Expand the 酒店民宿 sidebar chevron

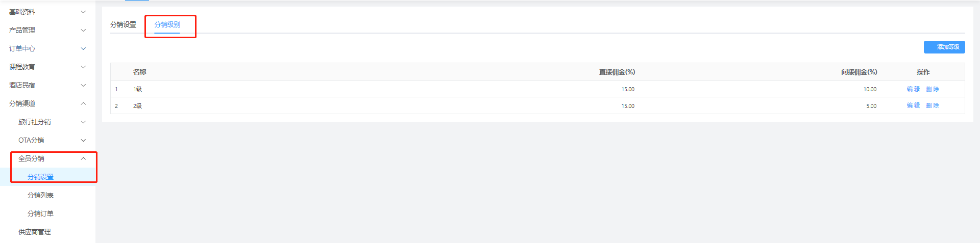coord(83,85)
